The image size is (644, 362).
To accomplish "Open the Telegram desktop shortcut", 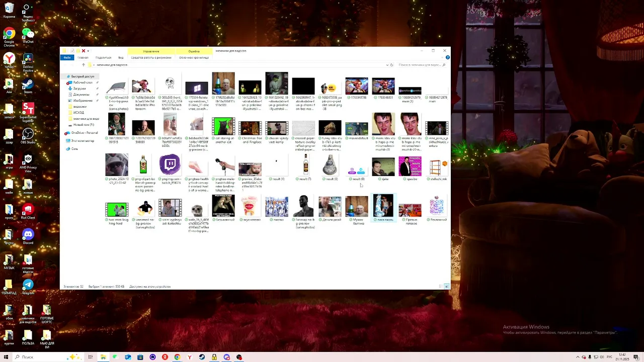I will click(28, 287).
